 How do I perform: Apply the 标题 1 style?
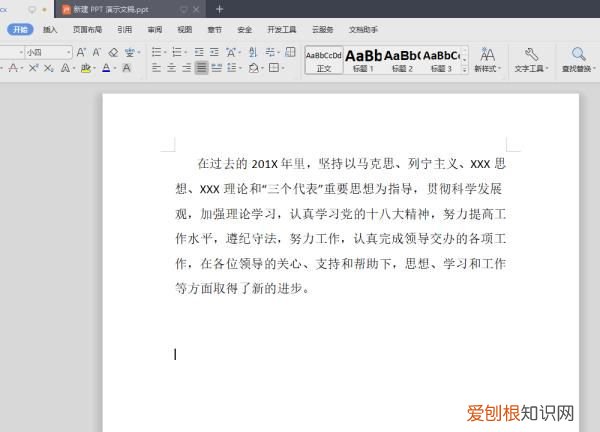click(363, 60)
